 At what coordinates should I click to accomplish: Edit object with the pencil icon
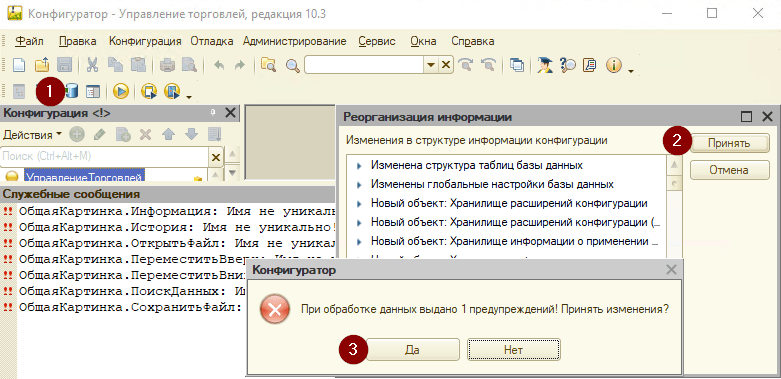click(x=100, y=134)
